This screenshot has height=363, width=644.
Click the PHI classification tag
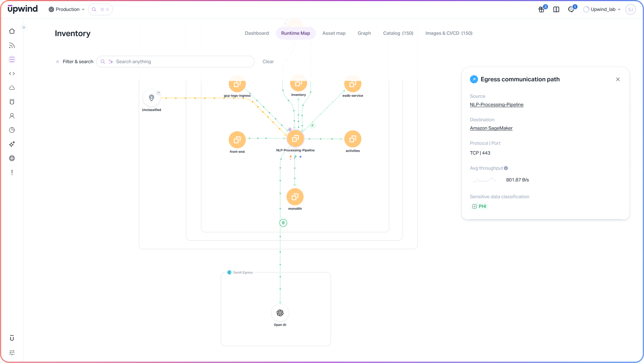[479, 206]
